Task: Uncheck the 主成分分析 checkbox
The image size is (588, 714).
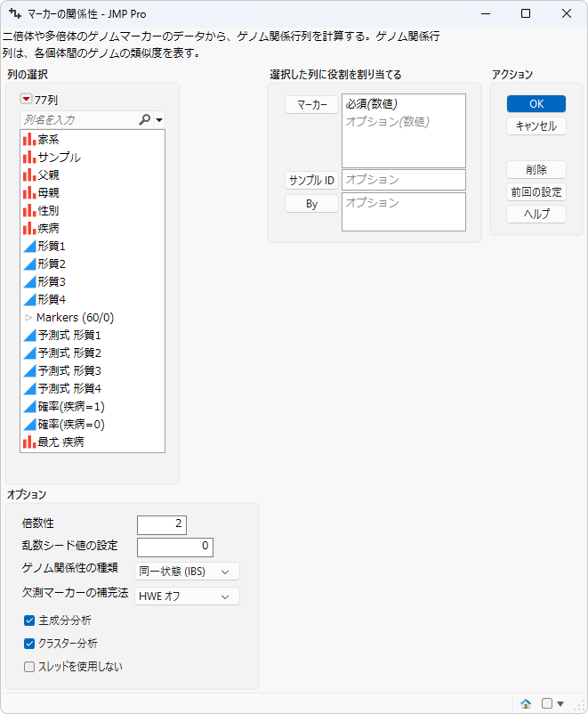Action: pos(29,621)
